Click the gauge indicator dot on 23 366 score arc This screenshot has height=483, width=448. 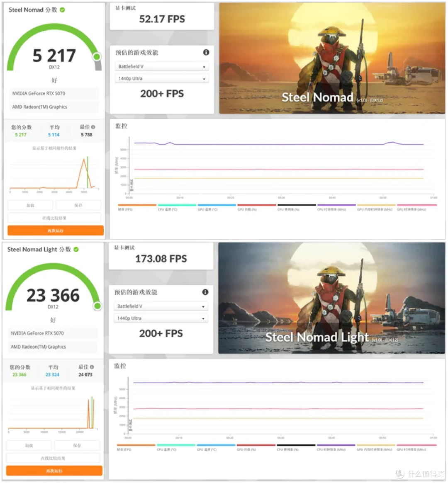point(97,306)
